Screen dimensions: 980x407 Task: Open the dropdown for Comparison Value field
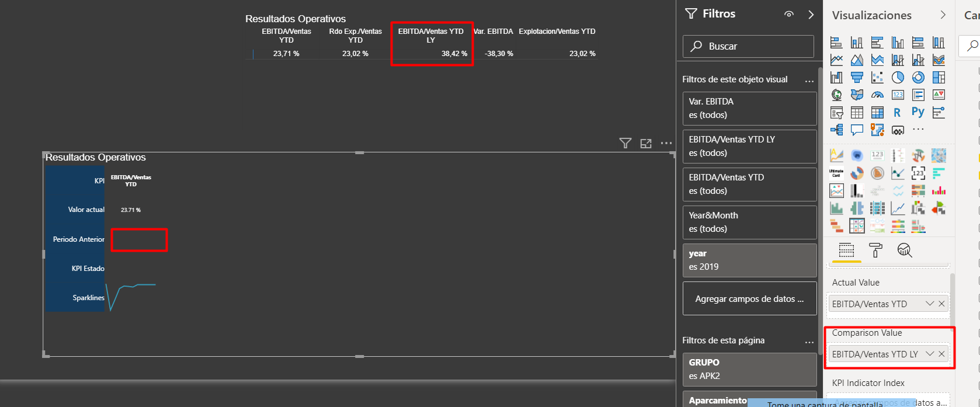pos(930,354)
